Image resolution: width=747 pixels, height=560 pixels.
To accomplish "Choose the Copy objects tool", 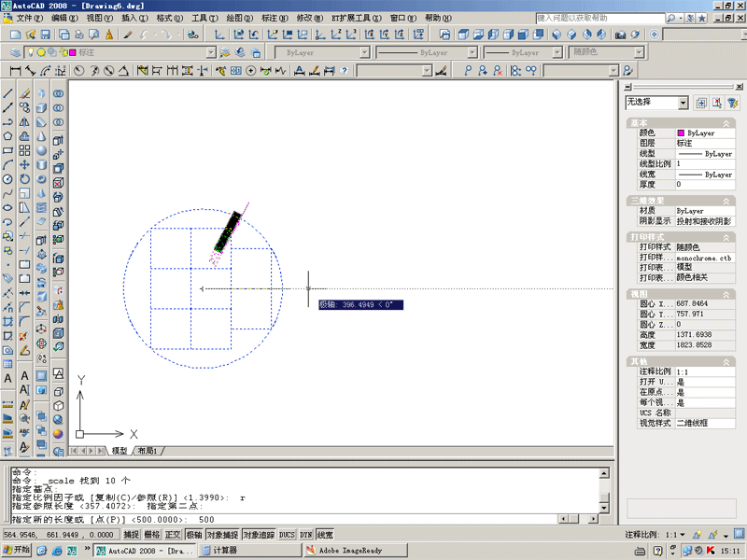I will (x=25, y=107).
